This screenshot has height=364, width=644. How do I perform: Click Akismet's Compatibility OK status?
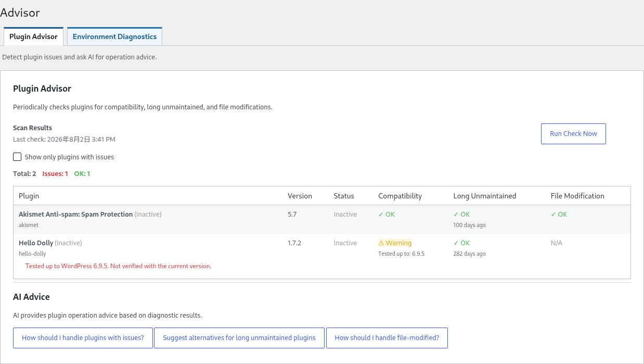click(x=387, y=215)
